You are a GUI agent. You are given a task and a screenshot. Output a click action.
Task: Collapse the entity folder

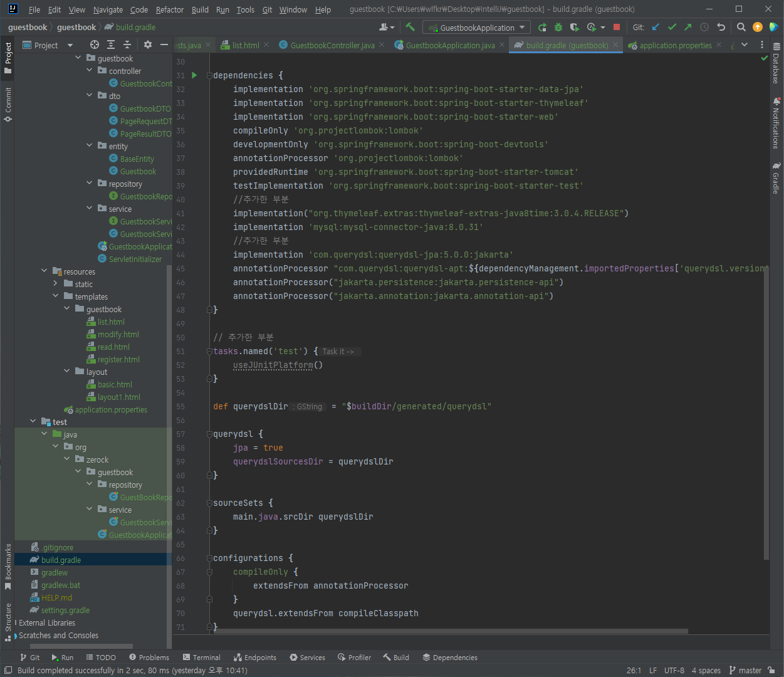90,146
